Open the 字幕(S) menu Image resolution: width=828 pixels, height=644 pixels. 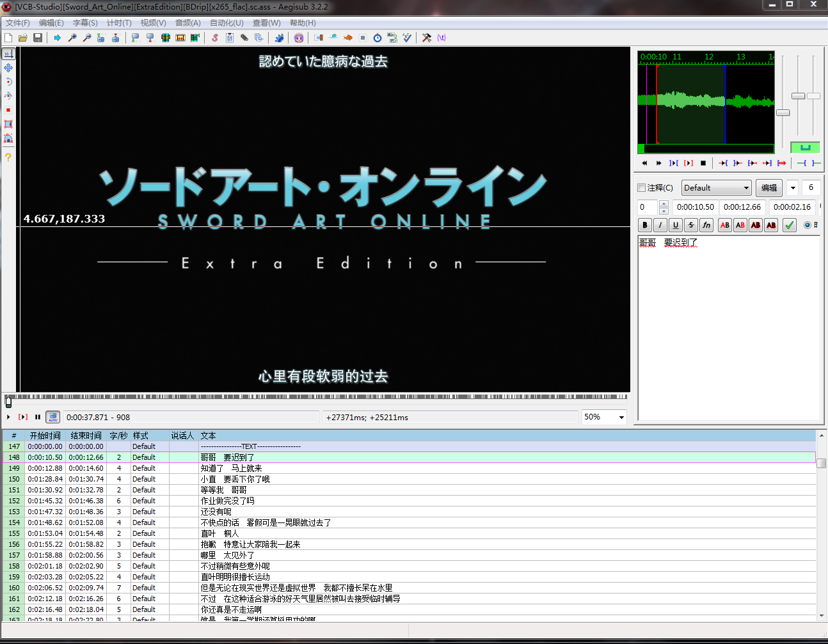coord(85,23)
